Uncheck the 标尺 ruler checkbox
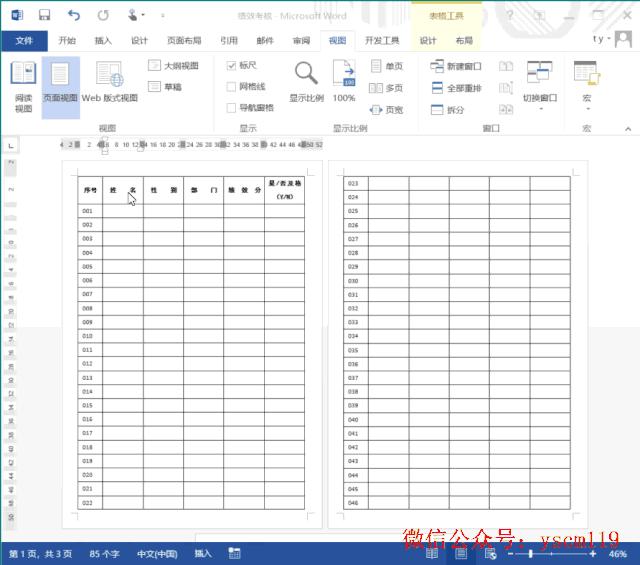640x565 pixels. tap(231, 65)
